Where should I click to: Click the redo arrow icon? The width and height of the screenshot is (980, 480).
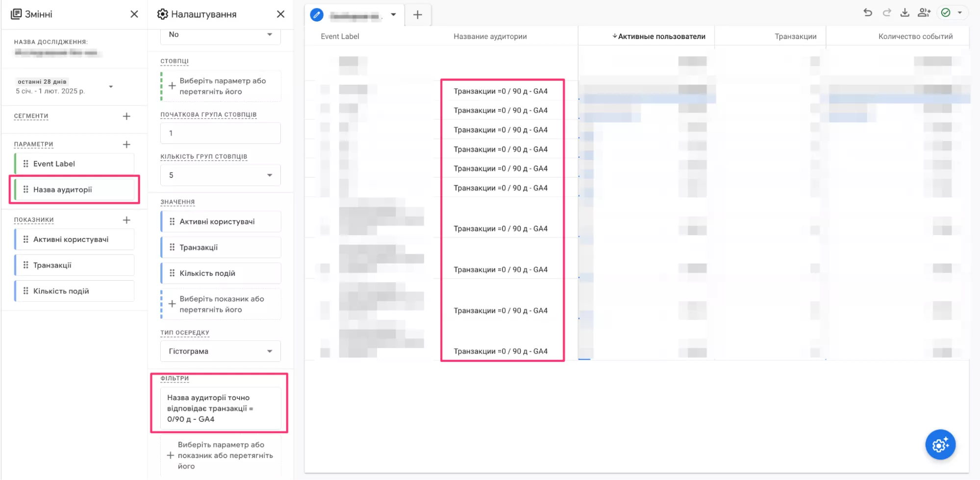coord(886,13)
